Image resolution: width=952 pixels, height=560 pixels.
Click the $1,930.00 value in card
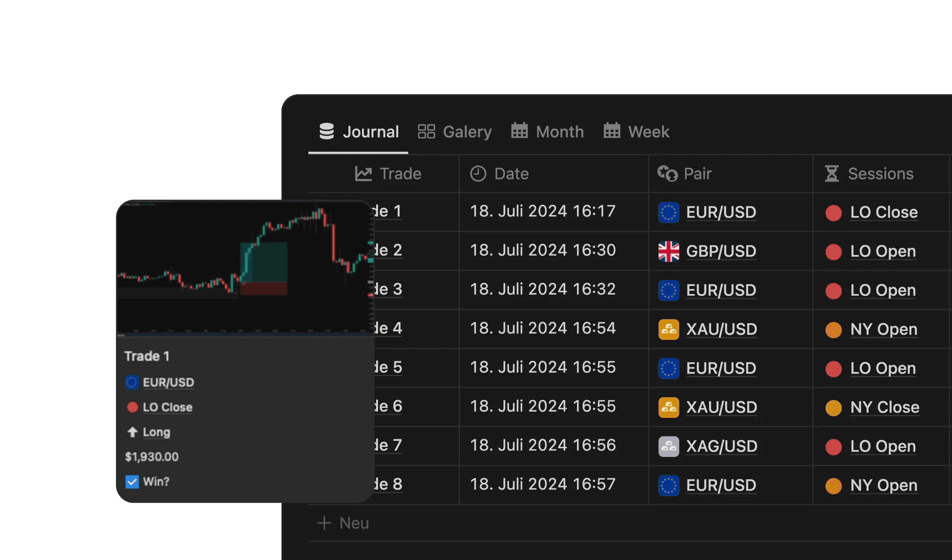point(152,457)
